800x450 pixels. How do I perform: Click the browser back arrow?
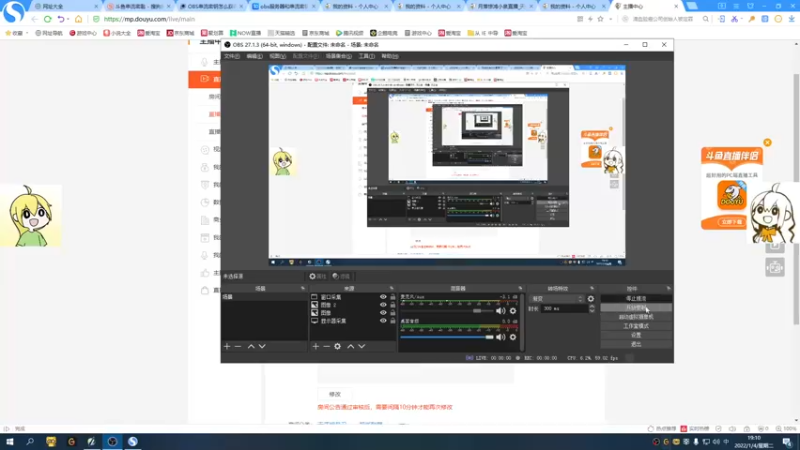[x=35, y=19]
